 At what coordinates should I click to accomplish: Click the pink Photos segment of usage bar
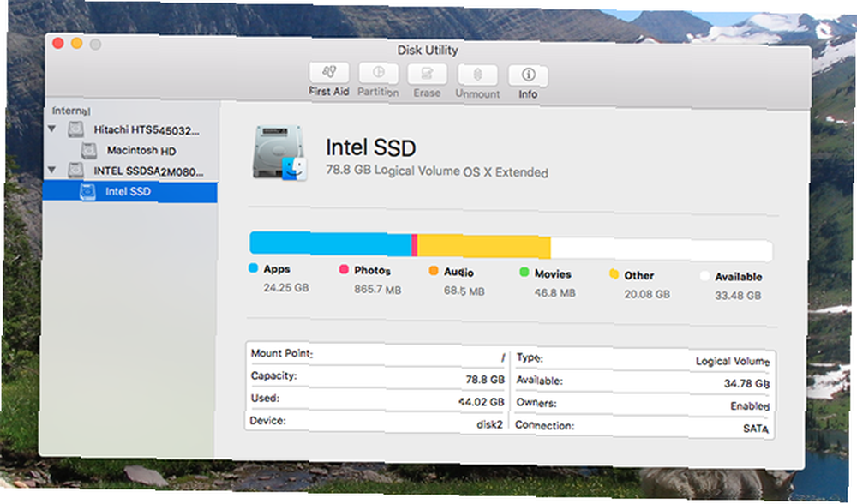coord(415,245)
